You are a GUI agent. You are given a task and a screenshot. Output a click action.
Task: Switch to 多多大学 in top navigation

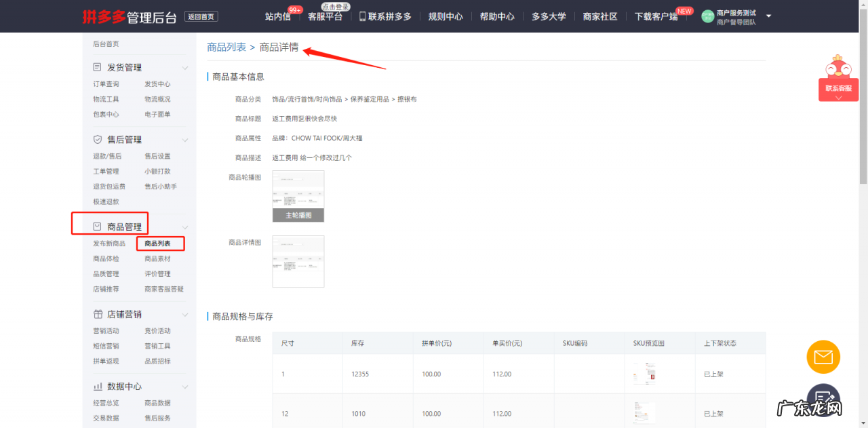tap(549, 16)
